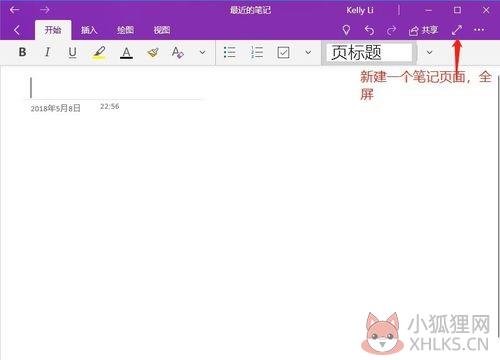Close the OneNote window
The height and width of the screenshot is (360, 500).
click(486, 10)
